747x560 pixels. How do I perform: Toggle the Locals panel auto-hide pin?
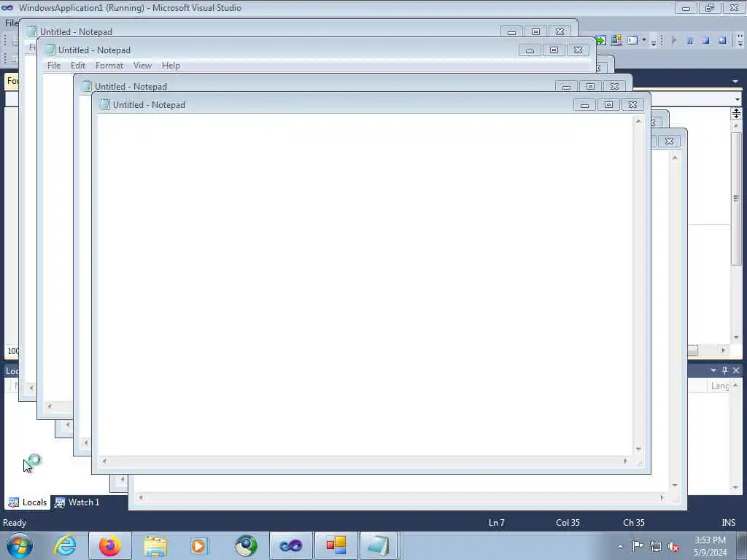pyautogui.click(x=724, y=370)
